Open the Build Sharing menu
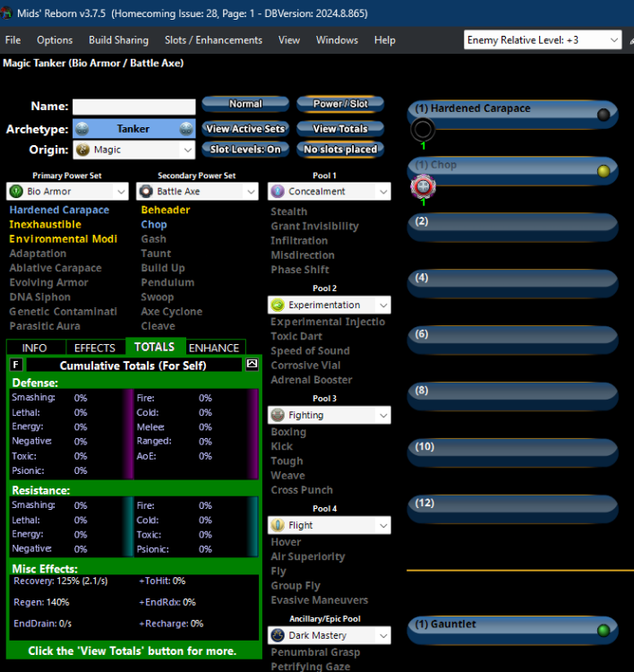This screenshot has width=634, height=672. pyautogui.click(x=118, y=40)
